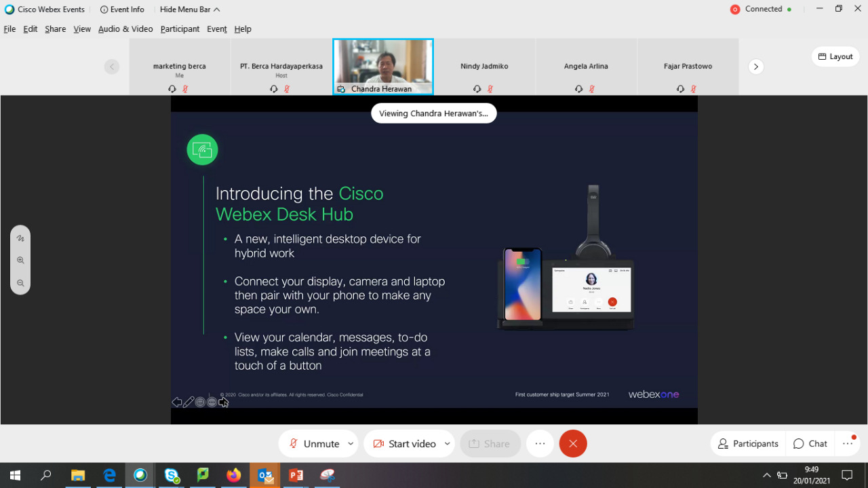Open the Participant menu
This screenshot has width=868, height=488.
180,29
